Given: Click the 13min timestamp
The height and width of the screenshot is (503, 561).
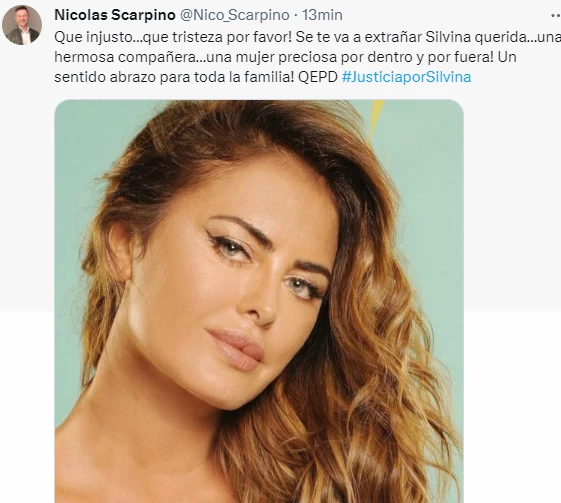Looking at the screenshot, I should tap(322, 15).
